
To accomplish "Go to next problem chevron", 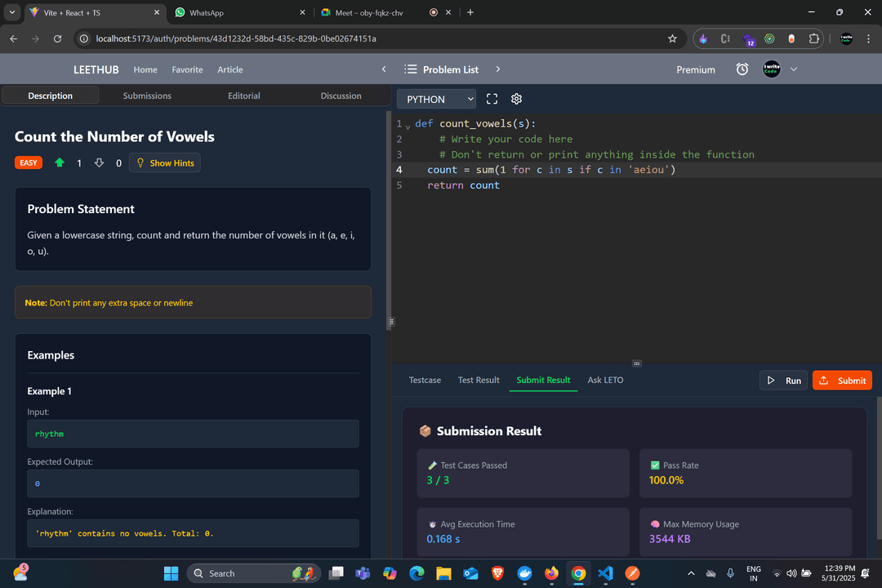I will pyautogui.click(x=498, y=69).
